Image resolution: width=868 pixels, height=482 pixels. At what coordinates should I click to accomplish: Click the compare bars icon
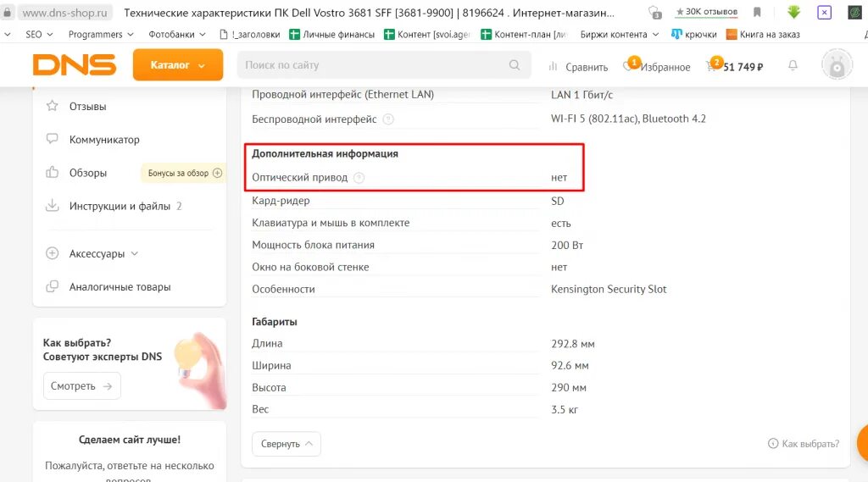553,66
